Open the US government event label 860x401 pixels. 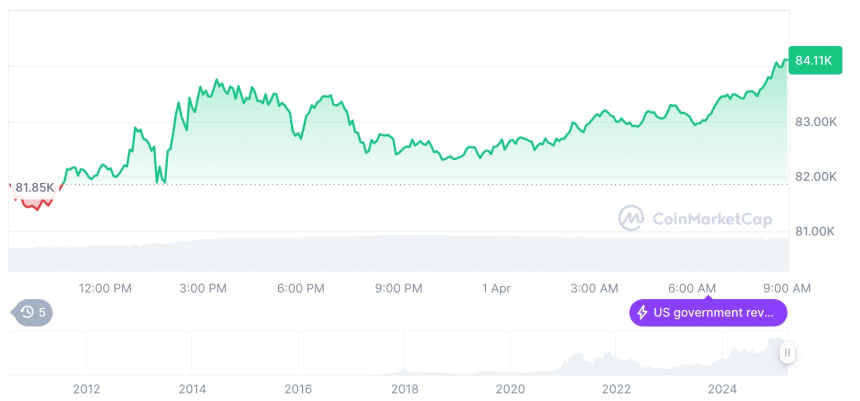pos(713,313)
